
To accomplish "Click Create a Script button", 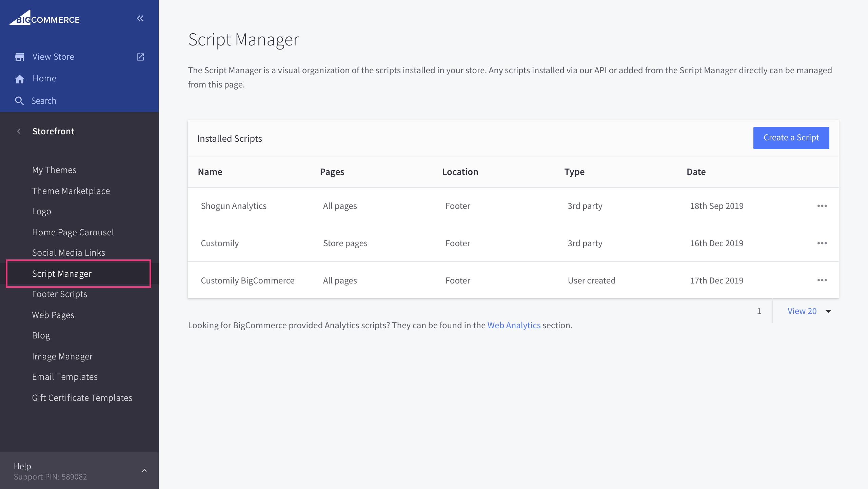I will coord(791,138).
